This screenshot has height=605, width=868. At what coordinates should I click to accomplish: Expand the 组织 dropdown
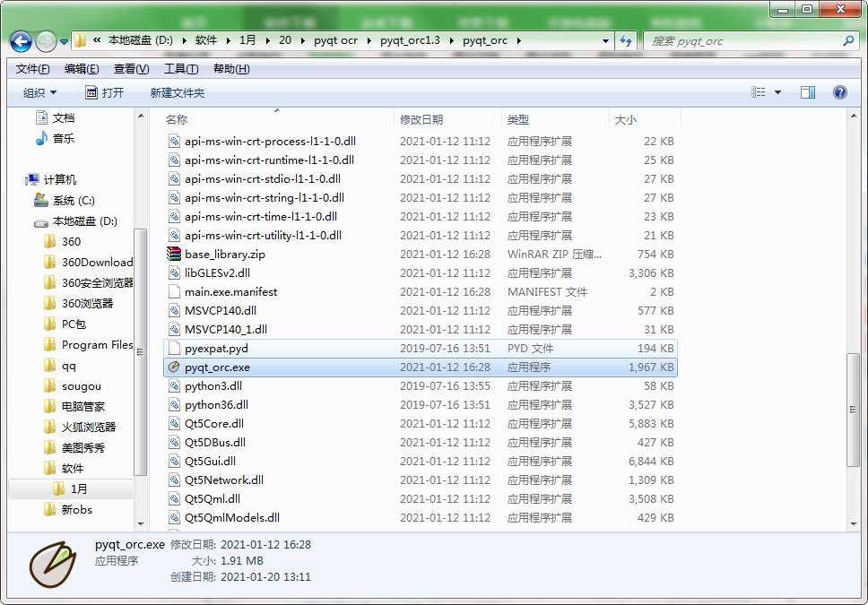pos(39,92)
